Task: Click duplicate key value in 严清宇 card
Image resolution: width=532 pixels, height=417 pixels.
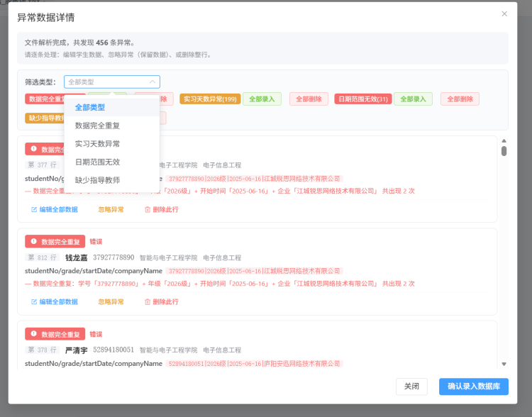Action: pos(255,364)
